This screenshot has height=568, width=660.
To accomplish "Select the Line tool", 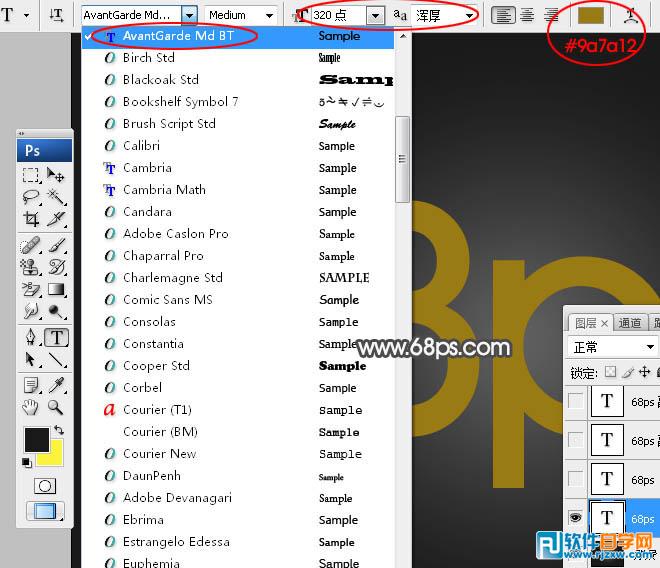I will coord(56,360).
